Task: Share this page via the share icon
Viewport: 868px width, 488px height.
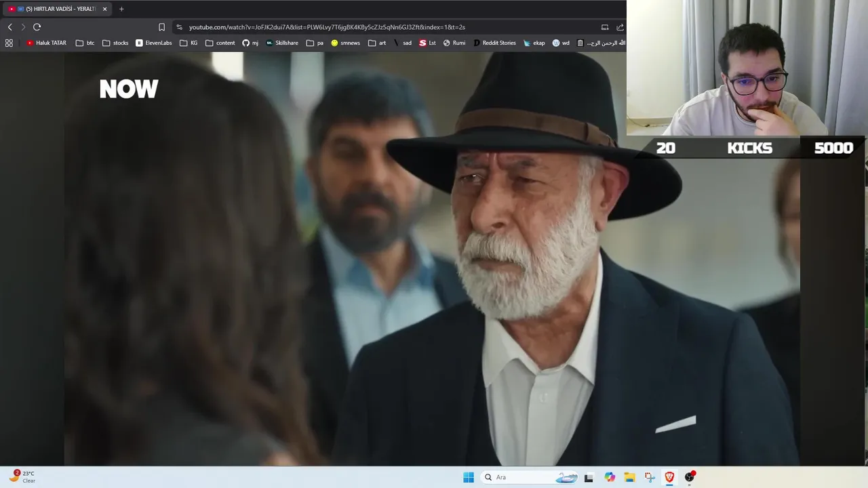Action: (x=620, y=27)
